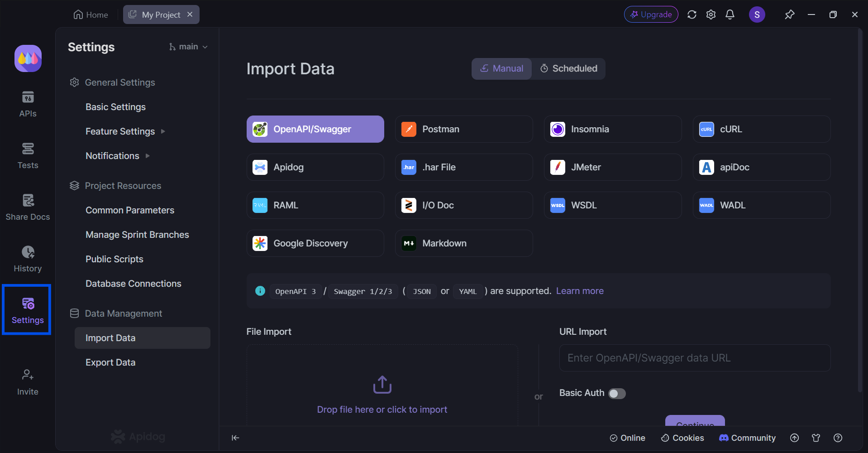
Task: Click the shirt theme icon
Action: [816, 438]
